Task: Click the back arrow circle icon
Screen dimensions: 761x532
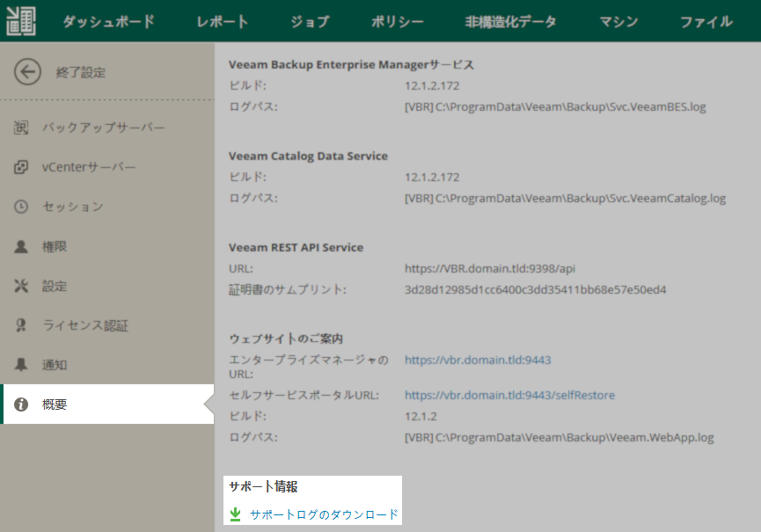Action: coord(27,72)
